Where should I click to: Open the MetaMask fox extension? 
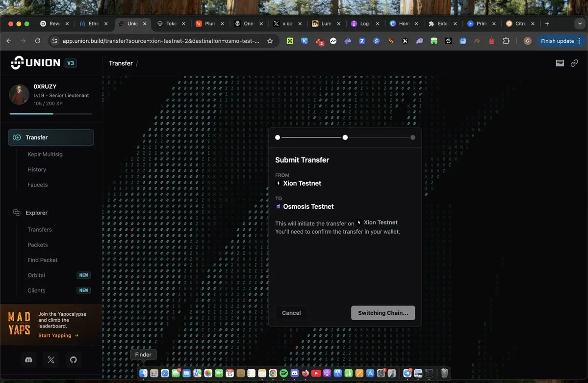pyautogui.click(x=319, y=41)
